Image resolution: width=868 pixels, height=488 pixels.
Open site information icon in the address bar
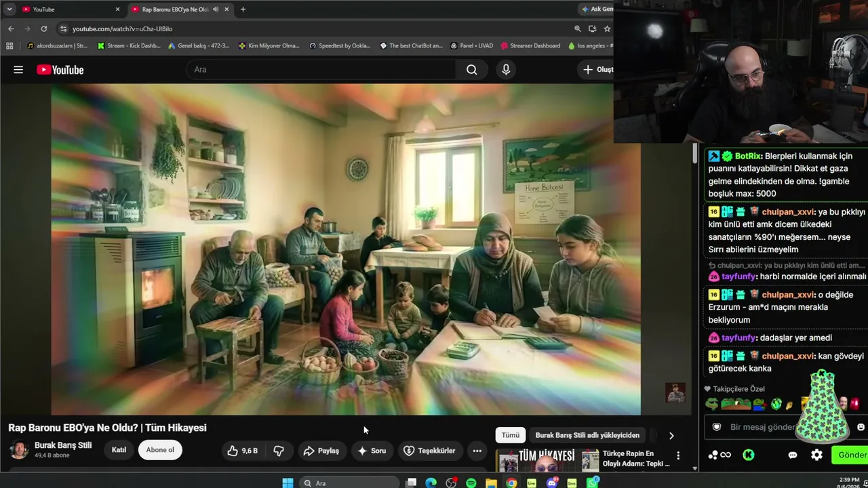click(64, 29)
